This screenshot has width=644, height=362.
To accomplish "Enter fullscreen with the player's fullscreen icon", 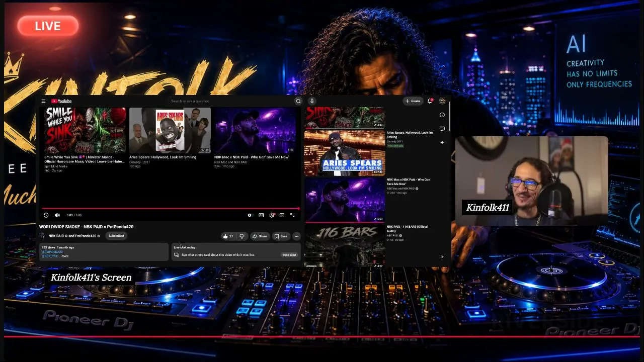I will tap(292, 215).
